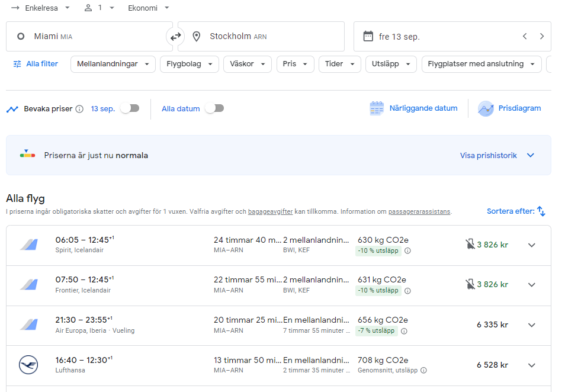Open the Enkelresa trip type menu

point(40,8)
